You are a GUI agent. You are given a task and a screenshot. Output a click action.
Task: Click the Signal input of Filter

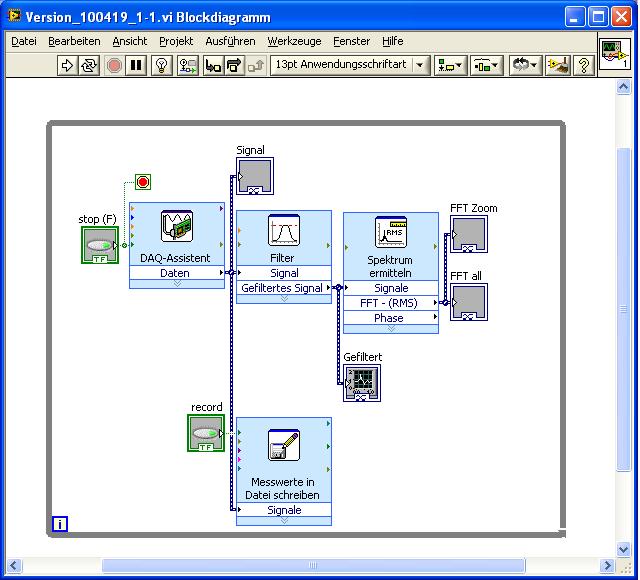[x=284, y=273]
